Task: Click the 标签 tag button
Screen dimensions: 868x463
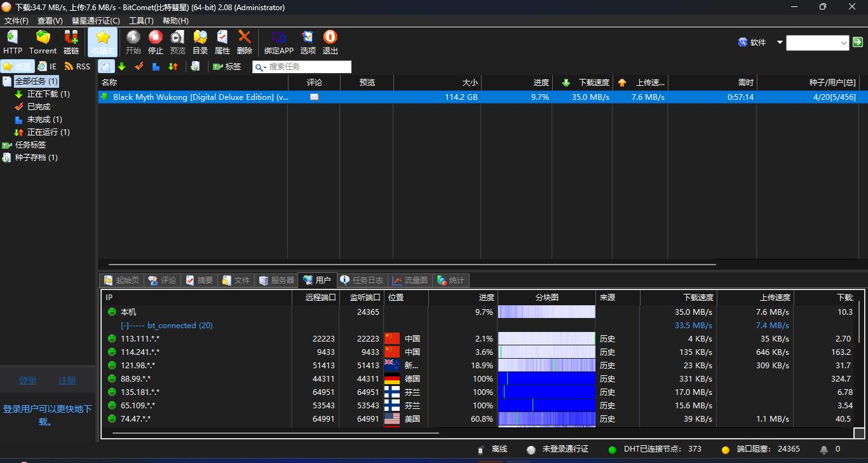Action: 227,66
